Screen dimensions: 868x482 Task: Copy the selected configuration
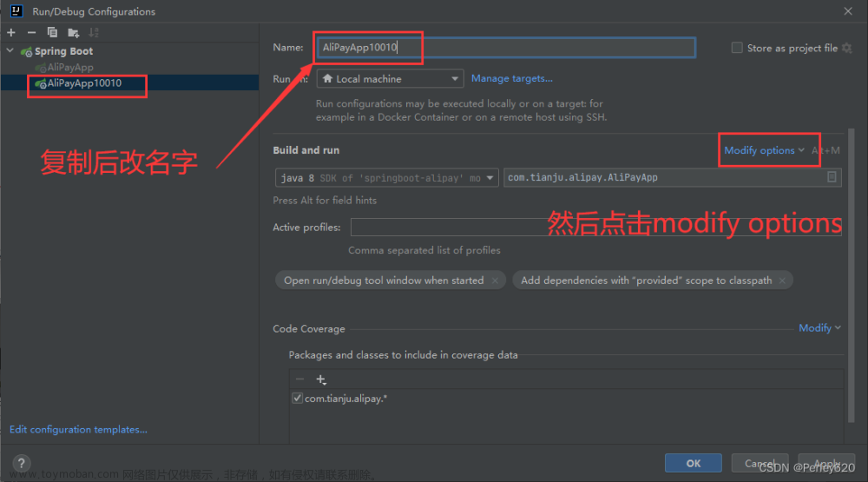pos(52,33)
